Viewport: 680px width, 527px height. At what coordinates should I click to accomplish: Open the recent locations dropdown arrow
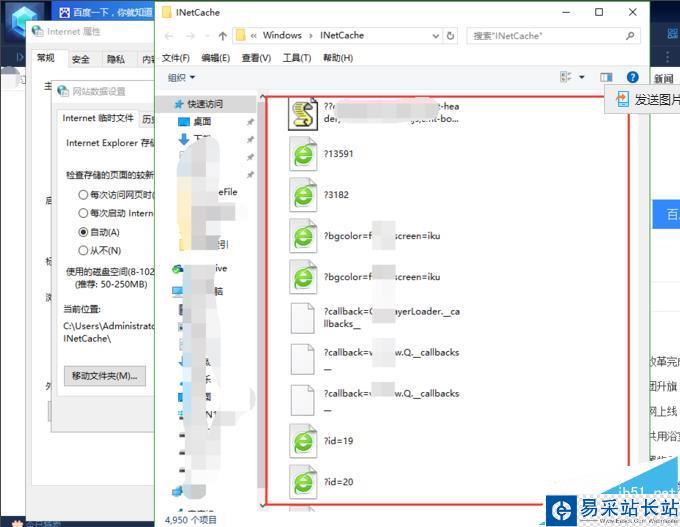[x=207, y=36]
